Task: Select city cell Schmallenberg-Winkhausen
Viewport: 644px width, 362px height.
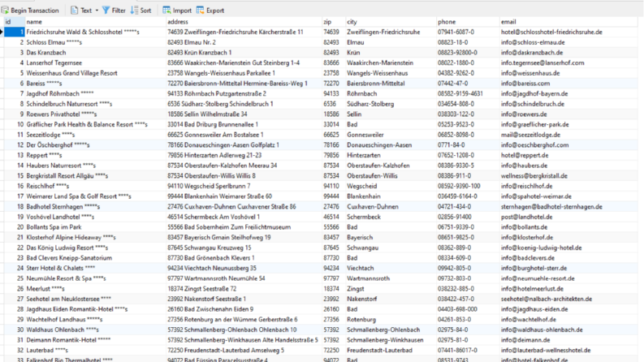Action: pyautogui.click(x=391, y=340)
